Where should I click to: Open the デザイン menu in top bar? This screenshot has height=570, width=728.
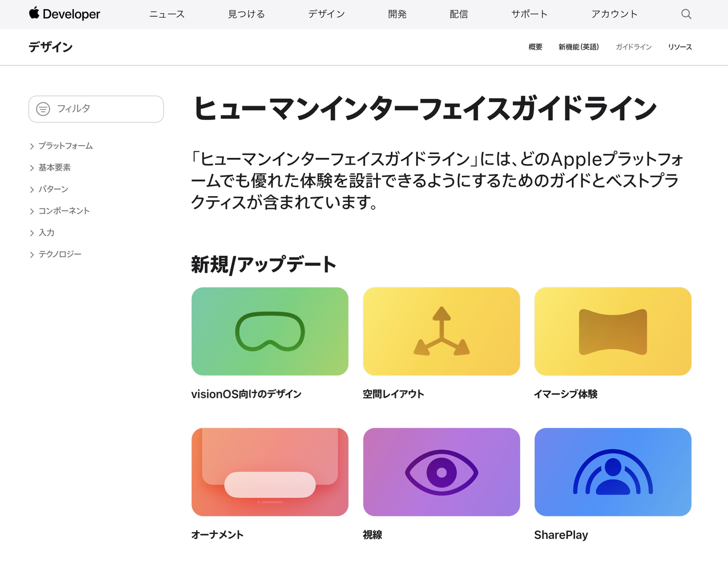tap(327, 14)
